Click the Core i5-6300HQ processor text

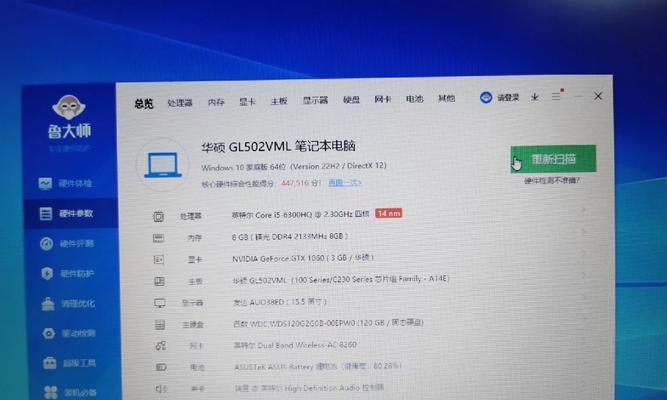click(300, 215)
